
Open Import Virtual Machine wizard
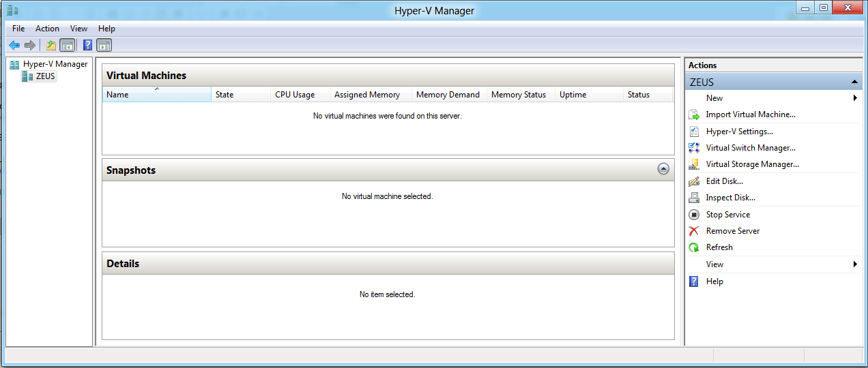coord(750,114)
